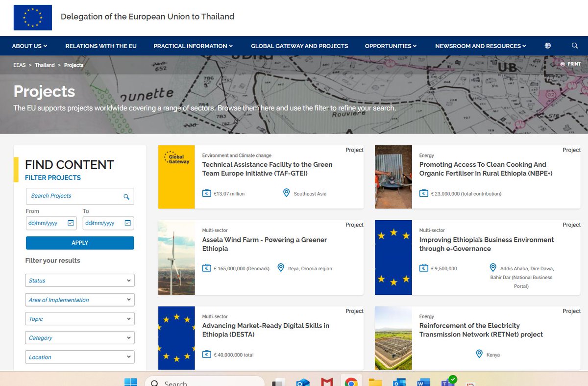Click the PRINT icon
This screenshot has width=588, height=386.
point(563,64)
